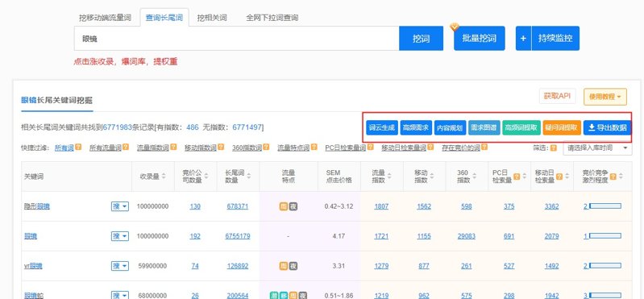
Task: Open the 全网下拉词查询 tab
Action: coord(272,18)
